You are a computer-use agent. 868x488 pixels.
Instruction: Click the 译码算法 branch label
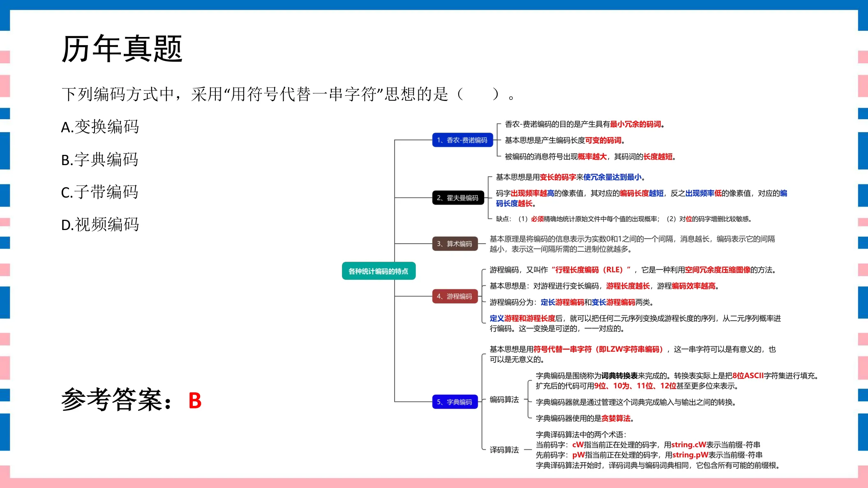click(504, 450)
